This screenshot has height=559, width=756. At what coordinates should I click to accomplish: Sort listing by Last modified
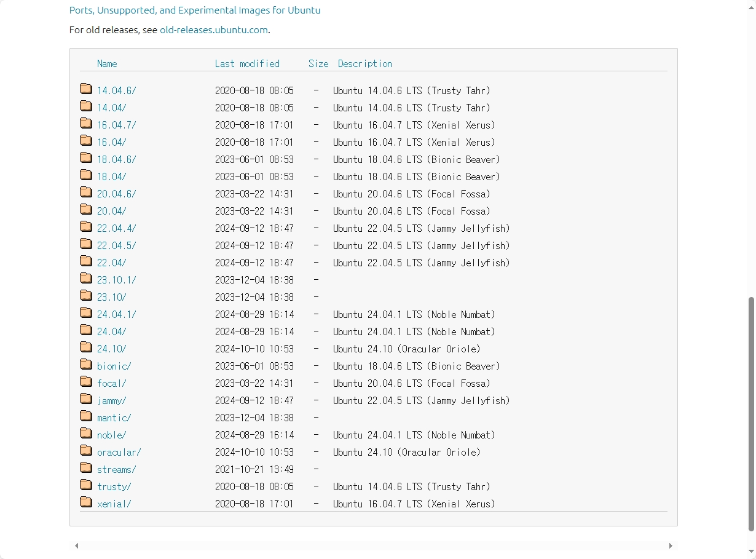247,63
